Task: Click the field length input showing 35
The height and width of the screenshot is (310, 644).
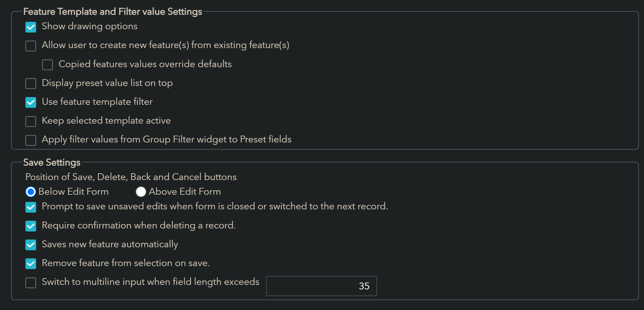Action: point(321,286)
